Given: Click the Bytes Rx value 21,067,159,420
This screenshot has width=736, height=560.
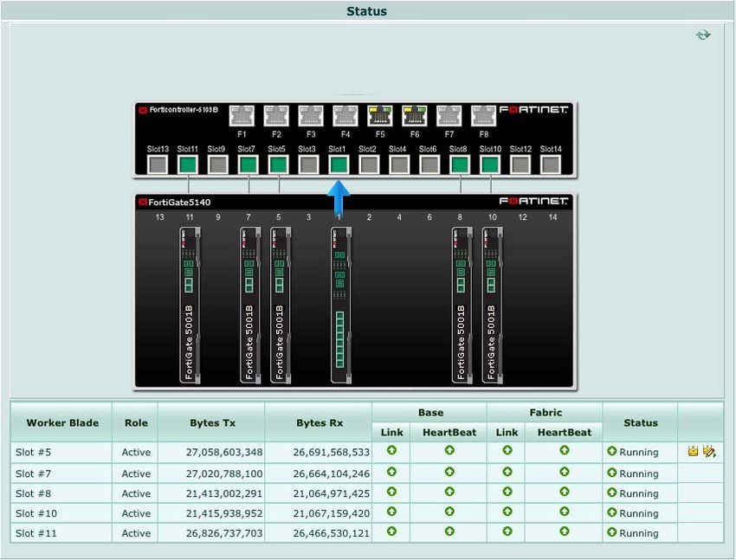Looking at the screenshot, I should click(332, 513).
